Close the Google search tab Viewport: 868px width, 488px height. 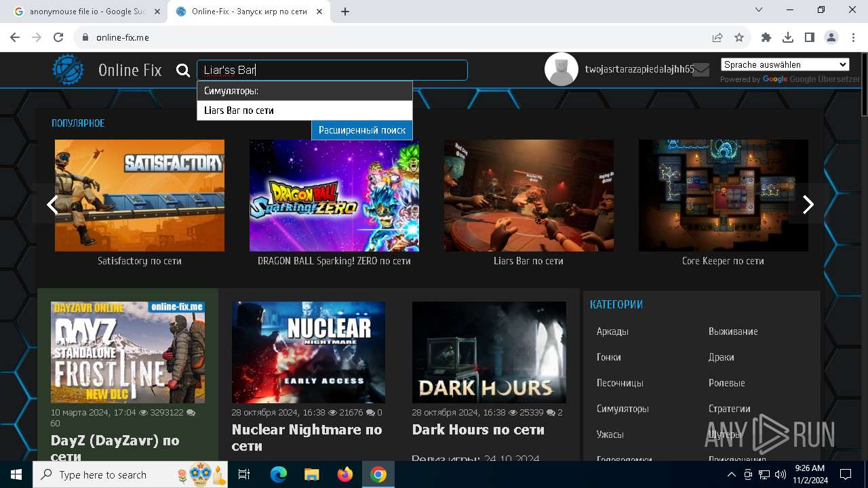(157, 12)
